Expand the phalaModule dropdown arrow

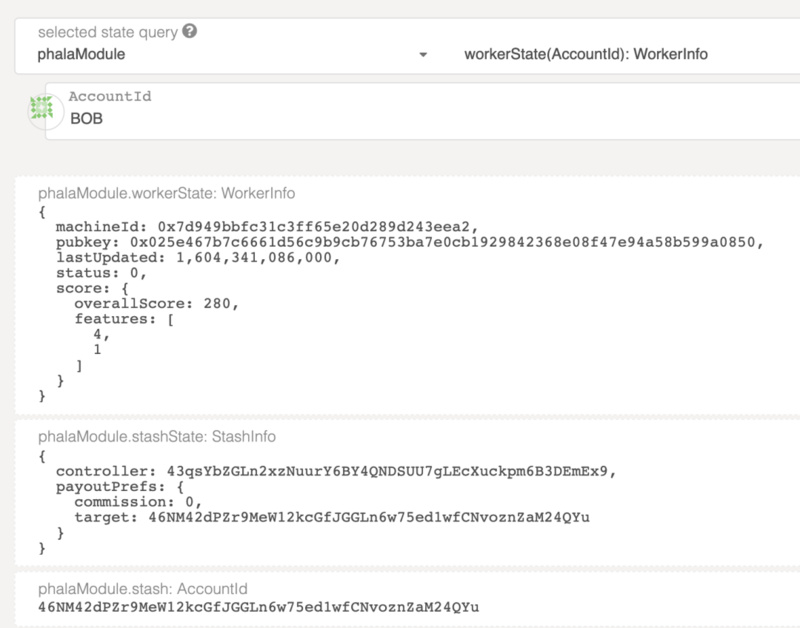pyautogui.click(x=423, y=55)
